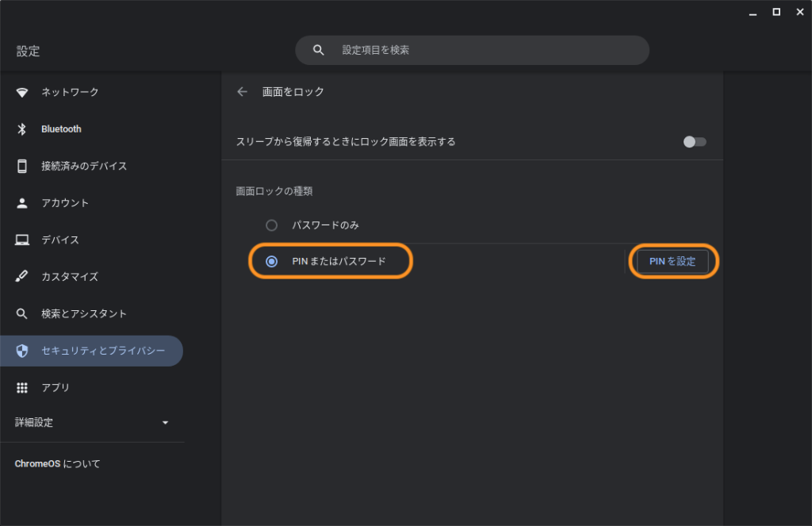Click the device laptop icon
The width and height of the screenshot is (812, 526).
21,240
